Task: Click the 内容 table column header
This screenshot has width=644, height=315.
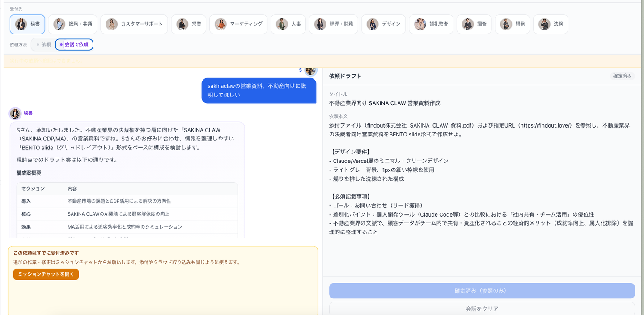Action: (x=72, y=189)
